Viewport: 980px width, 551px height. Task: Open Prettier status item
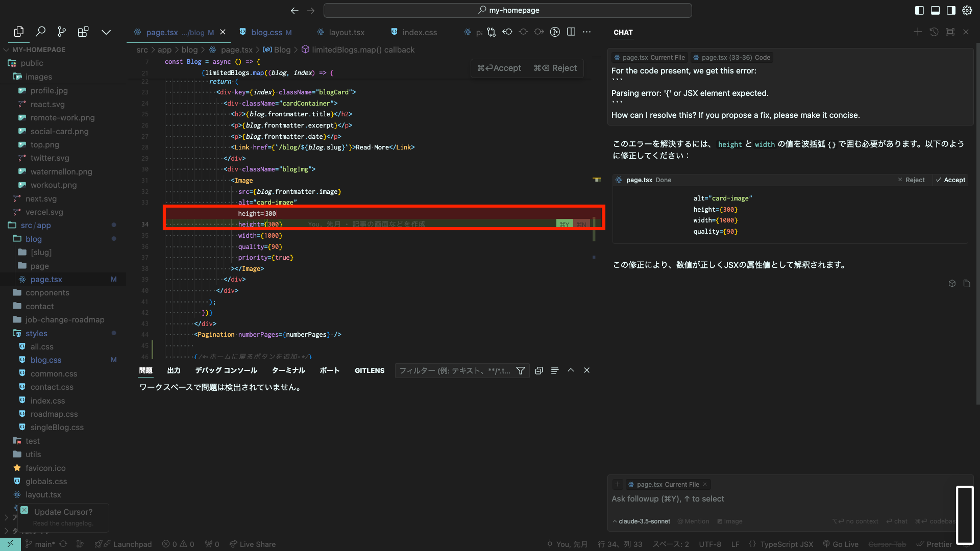(934, 544)
